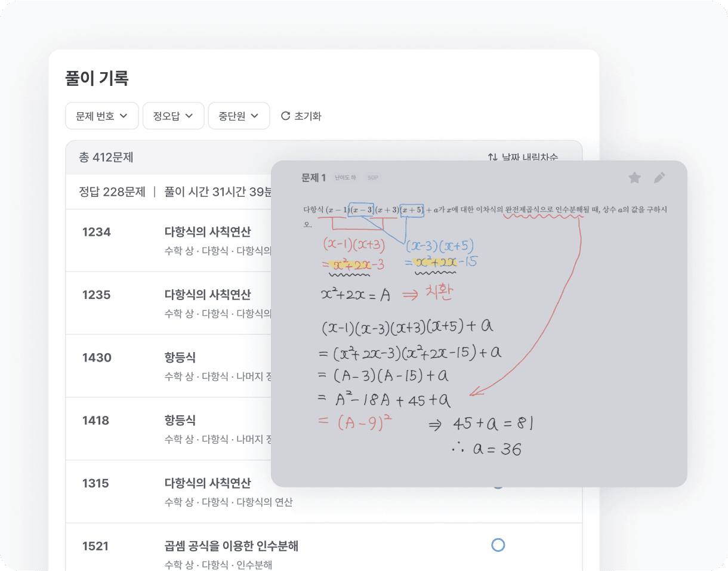Open 곱셈 공식을 이용한 인수분해 title

click(231, 546)
